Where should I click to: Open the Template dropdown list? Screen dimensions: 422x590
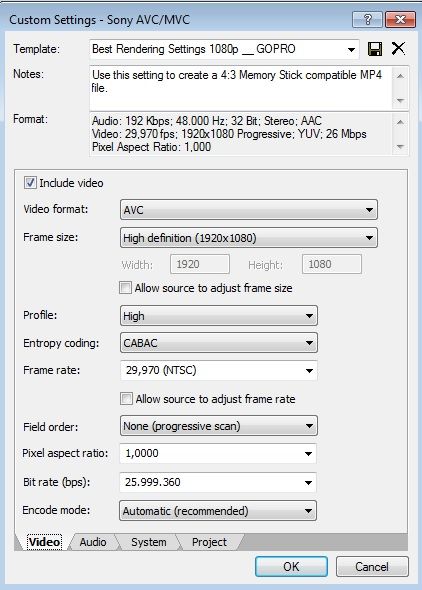point(224,49)
